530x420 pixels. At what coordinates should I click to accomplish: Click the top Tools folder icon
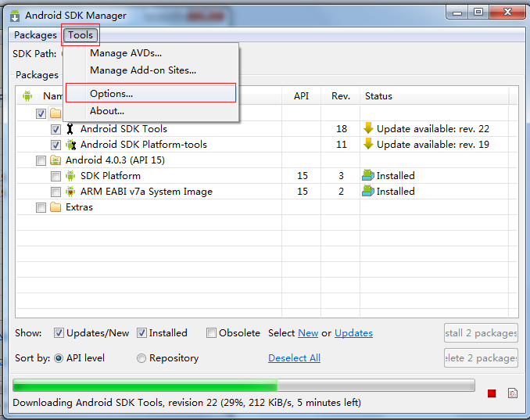coord(56,113)
